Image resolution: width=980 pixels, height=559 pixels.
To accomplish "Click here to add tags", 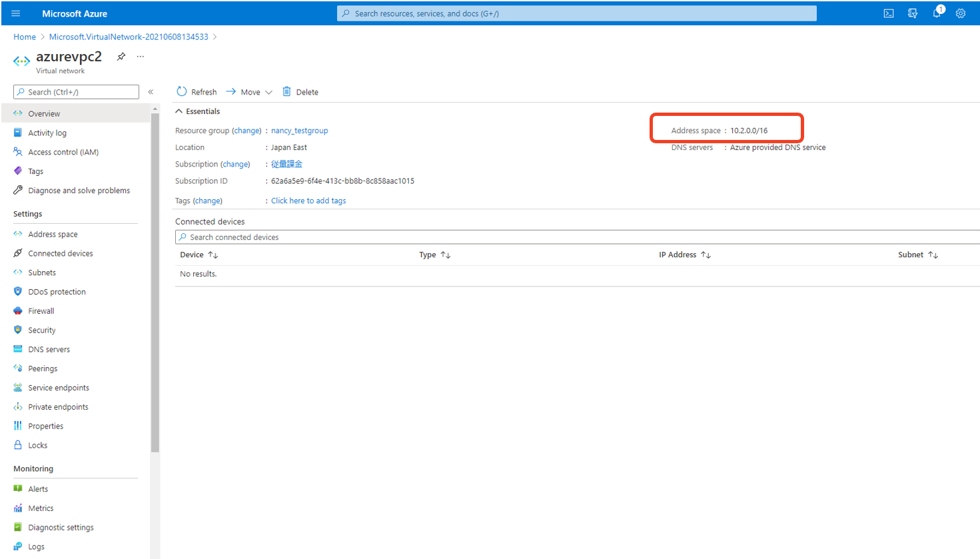I will click(308, 201).
